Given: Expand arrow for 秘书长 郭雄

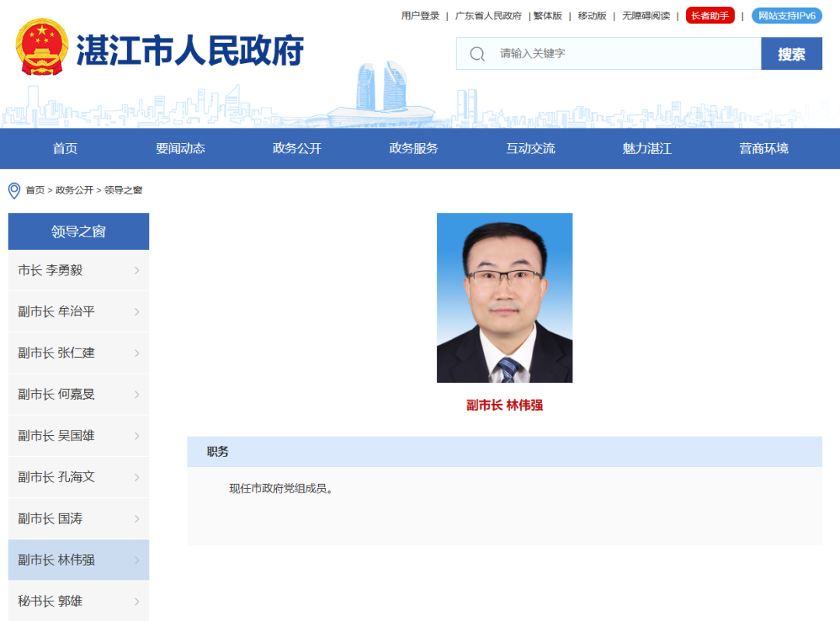Looking at the screenshot, I should [137, 602].
